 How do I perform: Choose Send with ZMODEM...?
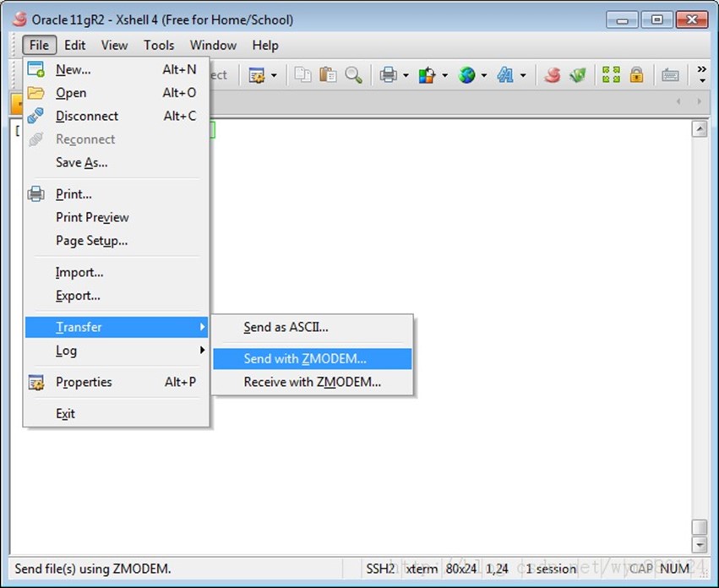tap(313, 359)
